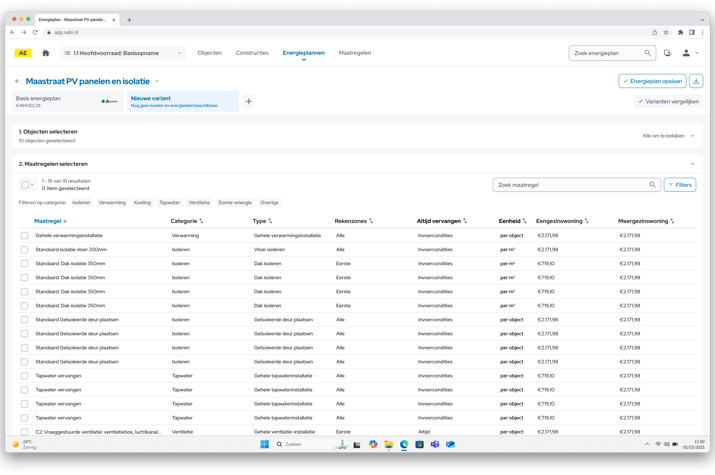Open the Filters button
Image resolution: width=715 pixels, height=475 pixels.
pos(680,185)
